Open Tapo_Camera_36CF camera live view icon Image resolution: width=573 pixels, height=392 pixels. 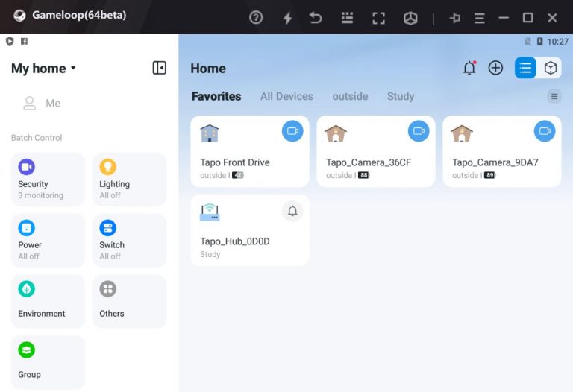(x=419, y=131)
